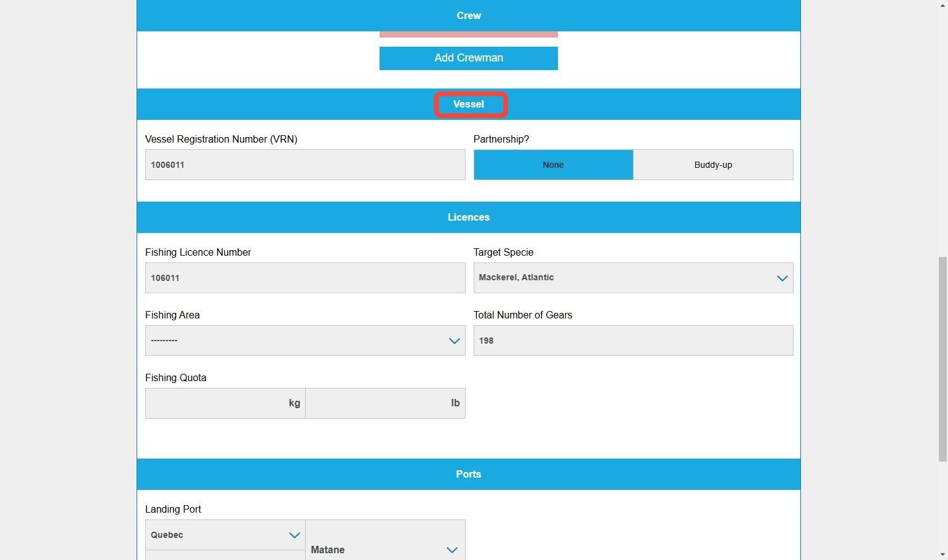This screenshot has height=560, width=948.
Task: Click the Fishing Quota lb field
Action: point(385,403)
